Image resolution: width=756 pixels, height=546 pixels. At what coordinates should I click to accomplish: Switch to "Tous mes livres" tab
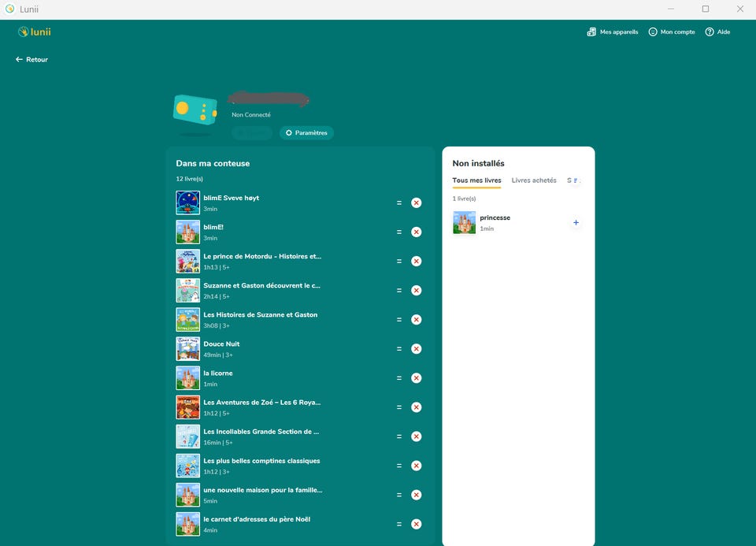coord(476,180)
